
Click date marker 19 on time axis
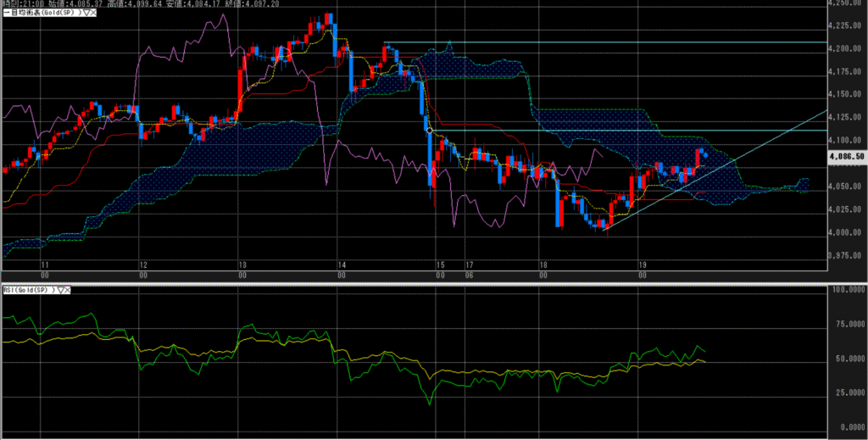[x=643, y=265]
